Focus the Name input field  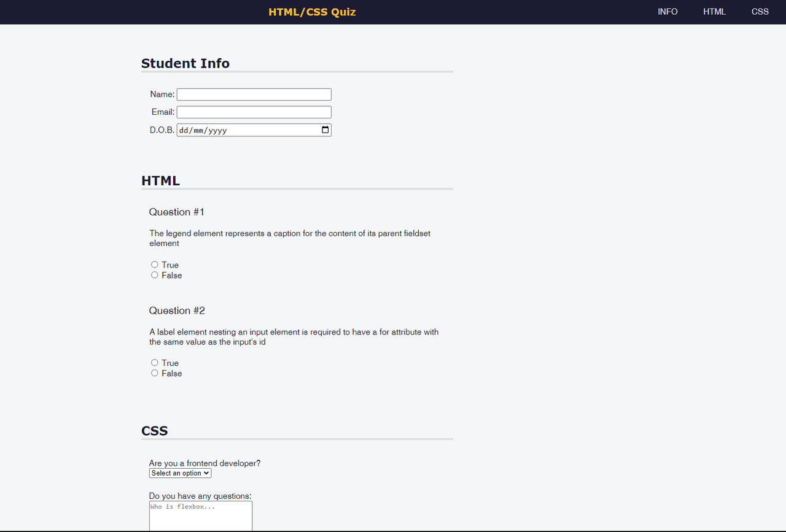(x=254, y=94)
